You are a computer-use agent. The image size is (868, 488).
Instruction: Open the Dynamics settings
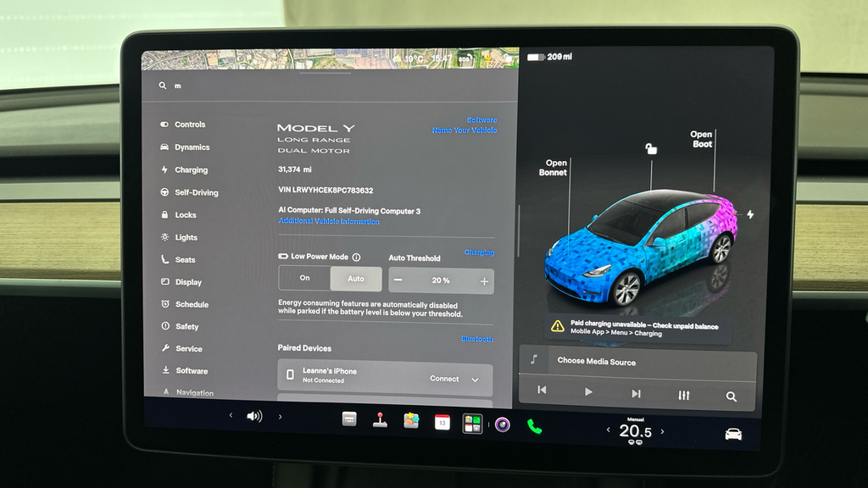point(186,147)
